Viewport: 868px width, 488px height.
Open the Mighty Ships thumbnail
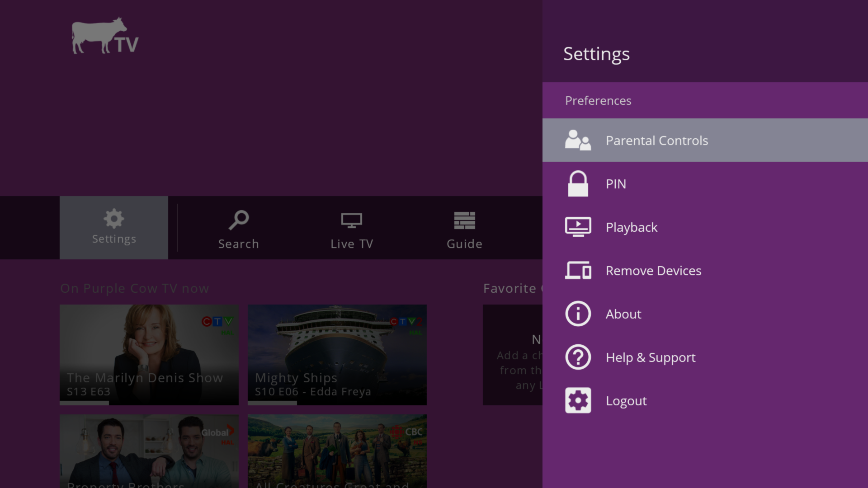click(337, 354)
